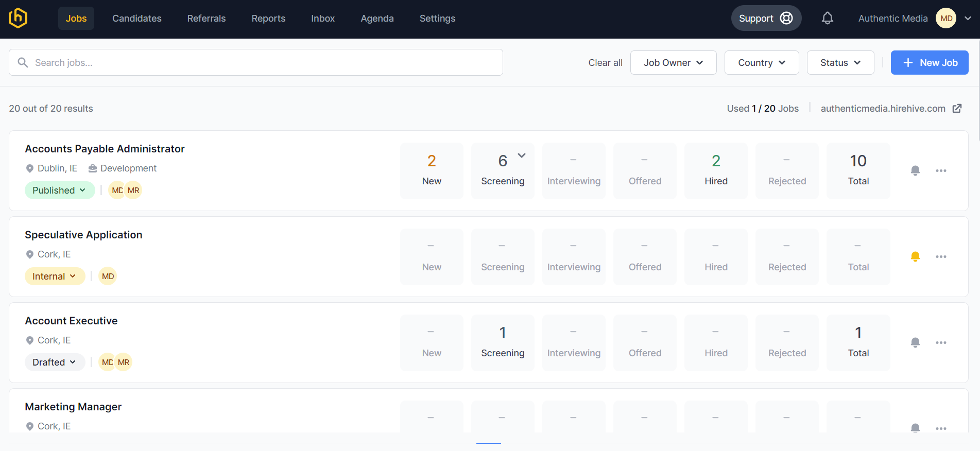Open the Candidates tab
This screenshot has width=980, height=451.
pos(137,19)
